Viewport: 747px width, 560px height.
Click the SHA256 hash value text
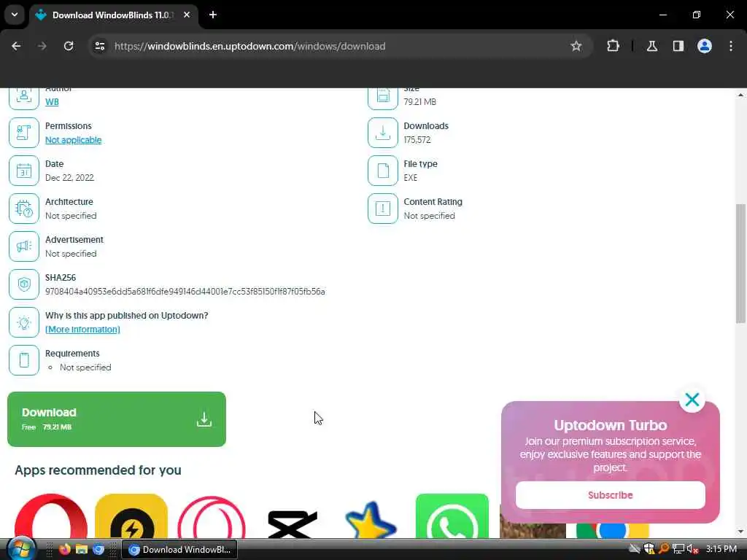(x=185, y=292)
